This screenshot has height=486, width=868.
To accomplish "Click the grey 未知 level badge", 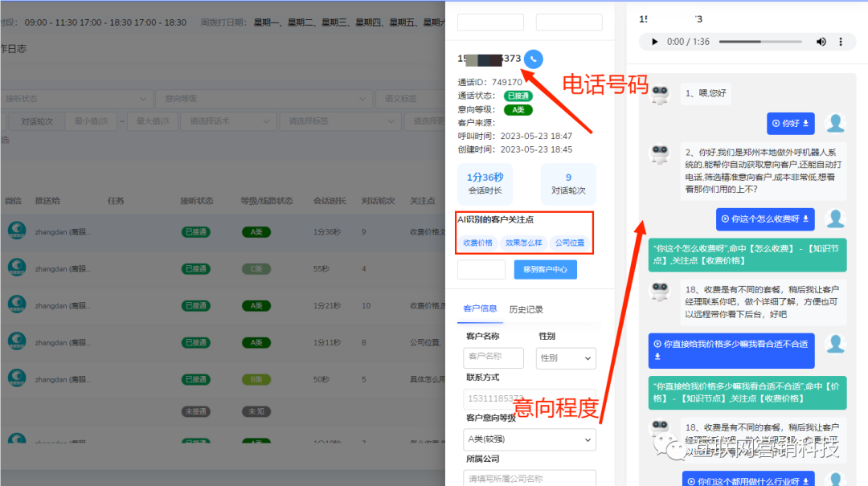I will (x=256, y=411).
